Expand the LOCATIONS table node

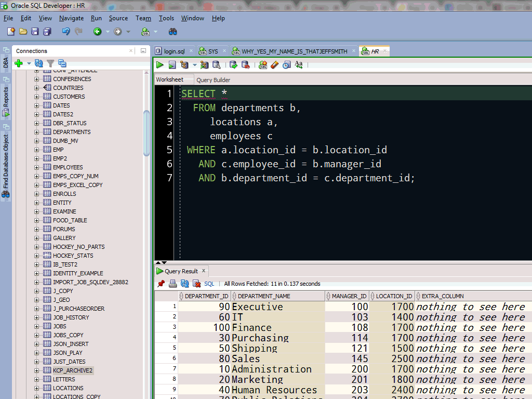37,388
